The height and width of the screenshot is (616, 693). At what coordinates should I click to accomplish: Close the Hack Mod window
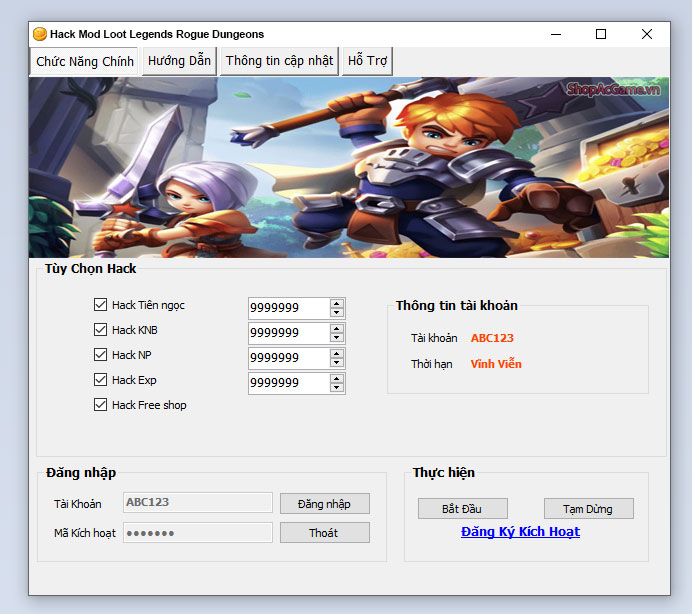[x=647, y=34]
